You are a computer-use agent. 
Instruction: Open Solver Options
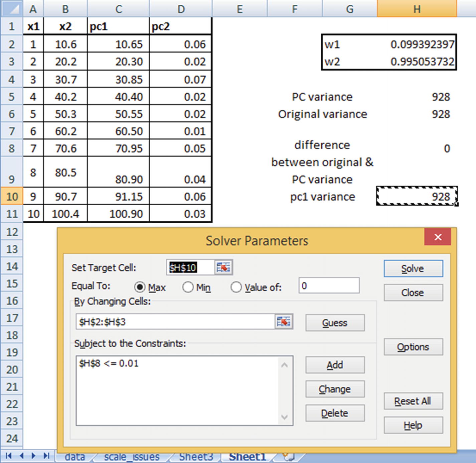pyautogui.click(x=413, y=347)
